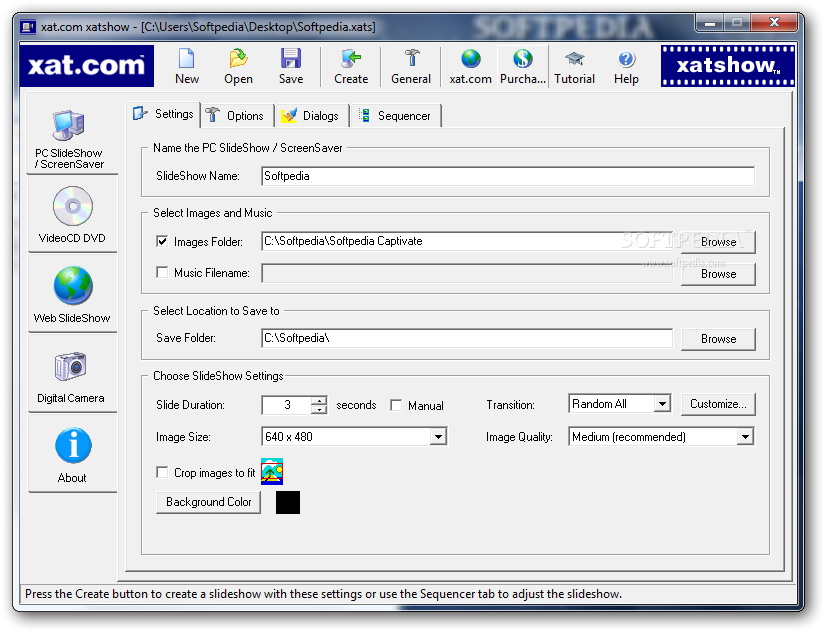Close the xatshow window
Viewport: 825px width, 632px height.
[773, 22]
